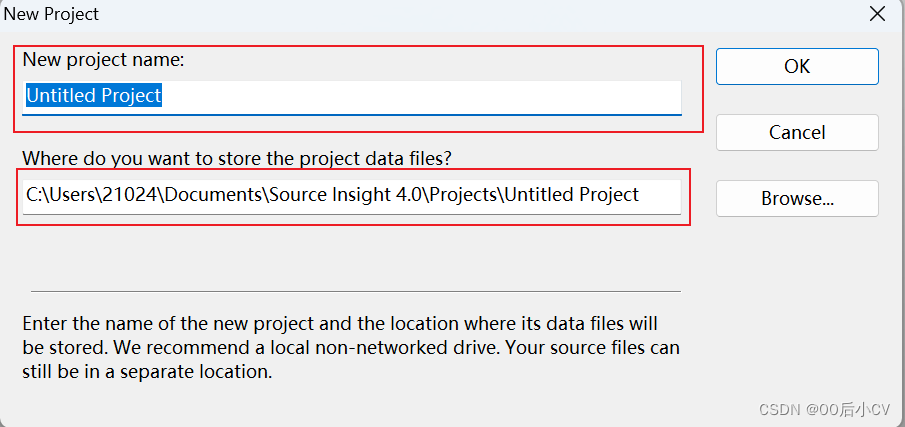905x427 pixels.
Task: Click the highlighted 'Untitled Project' text
Action: 94,96
